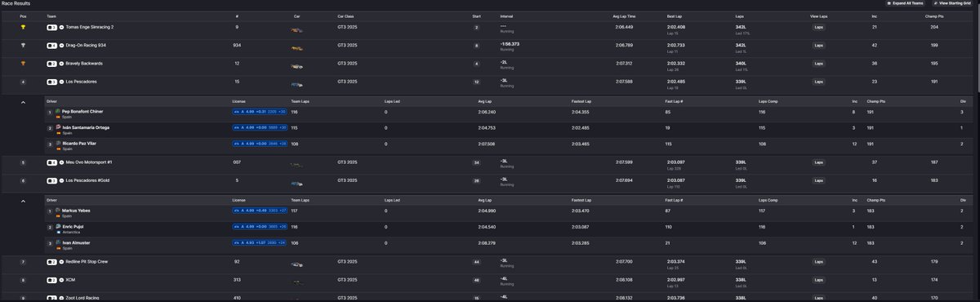Click the Car Class column header
980x302 pixels.
click(346, 16)
